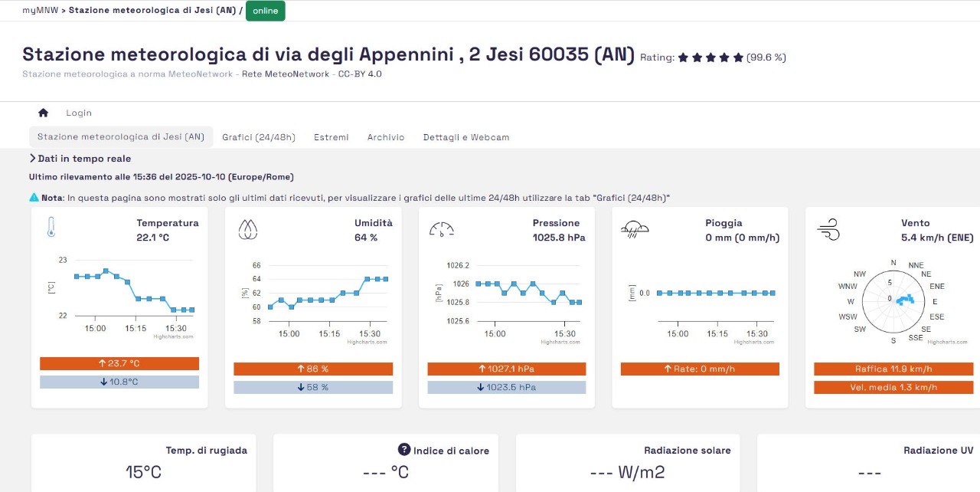Viewport: 980px width, 492px height.
Task: Click the rain cloud icon
Action: pyautogui.click(x=635, y=229)
